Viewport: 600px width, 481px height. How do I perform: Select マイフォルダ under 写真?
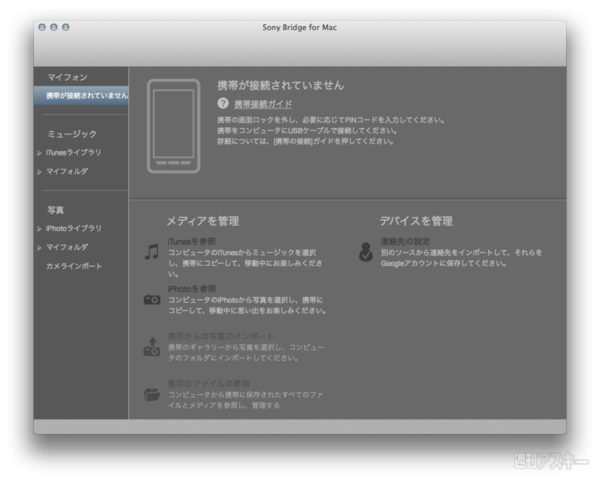point(67,247)
